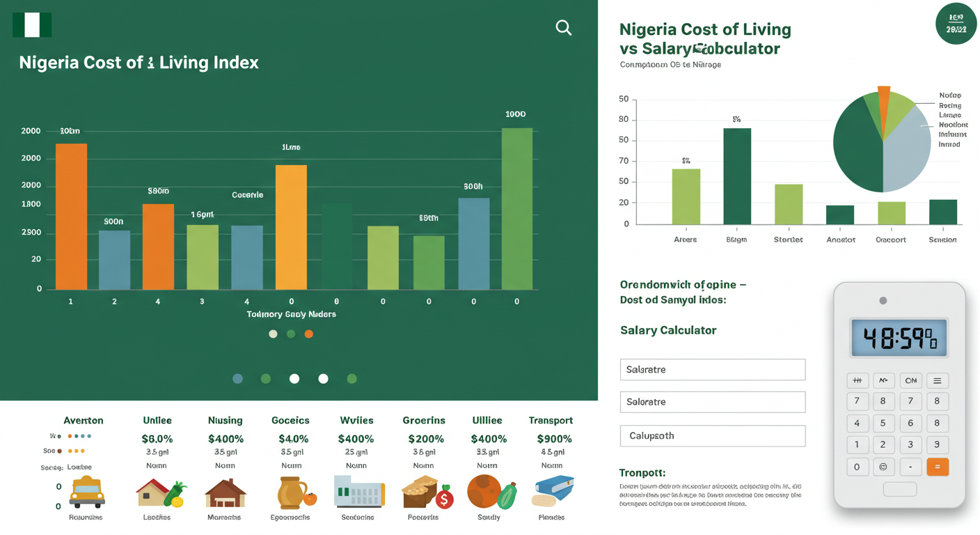The image size is (980, 535).
Task: Click the round green badge top right
Action: click(x=956, y=24)
